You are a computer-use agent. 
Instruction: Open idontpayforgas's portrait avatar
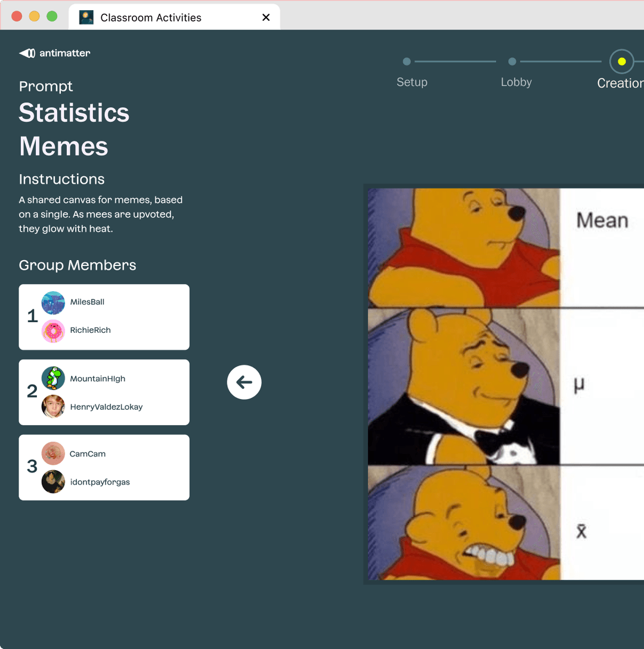tap(53, 481)
